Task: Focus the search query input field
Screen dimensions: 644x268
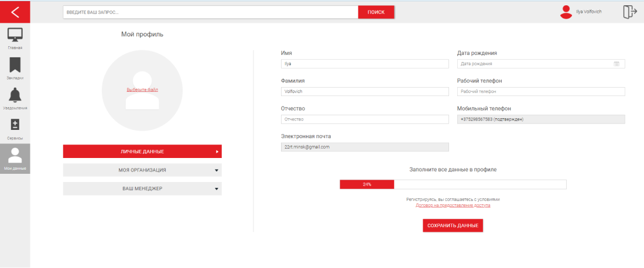Action: click(211, 12)
